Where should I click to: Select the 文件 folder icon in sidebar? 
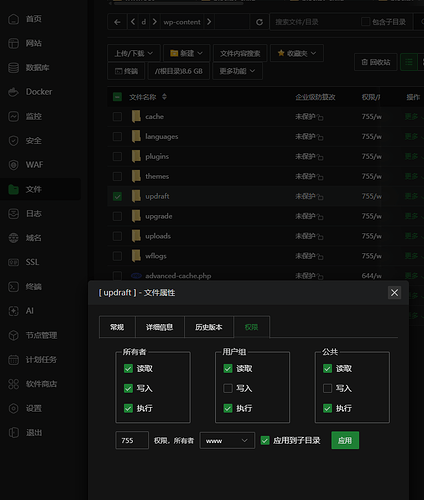pyautogui.click(x=13, y=189)
